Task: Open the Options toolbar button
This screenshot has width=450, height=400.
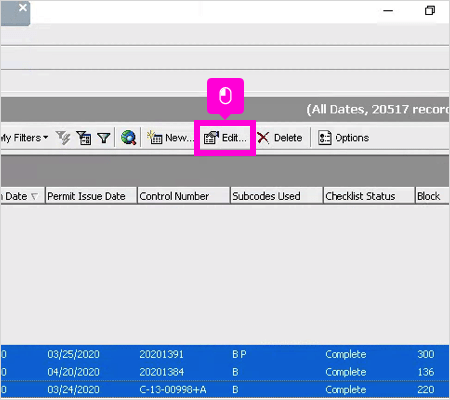Action: click(x=343, y=138)
